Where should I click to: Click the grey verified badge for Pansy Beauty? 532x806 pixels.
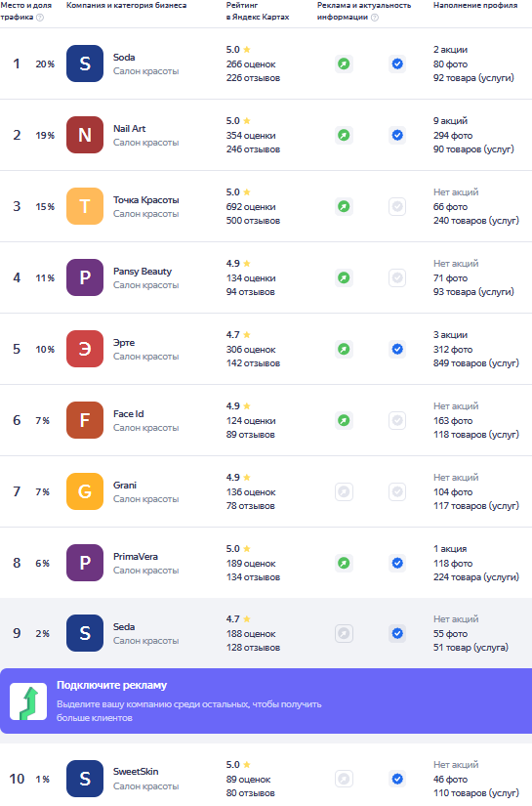pos(397,278)
